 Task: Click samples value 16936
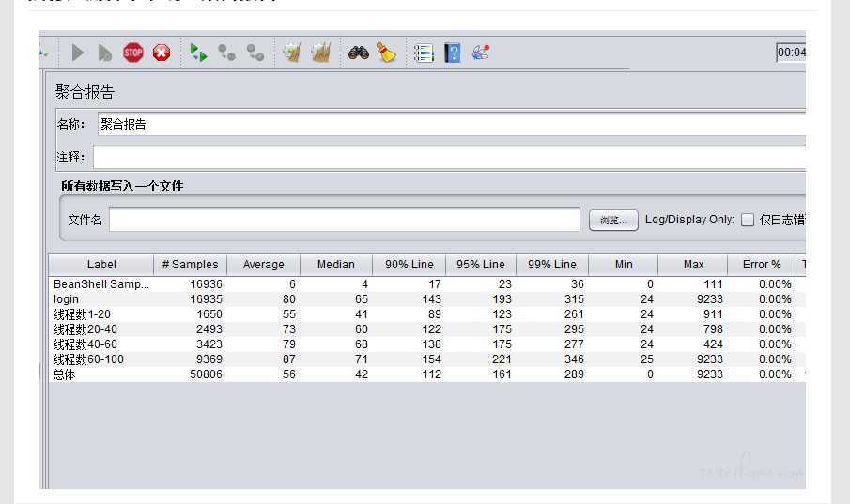206,284
